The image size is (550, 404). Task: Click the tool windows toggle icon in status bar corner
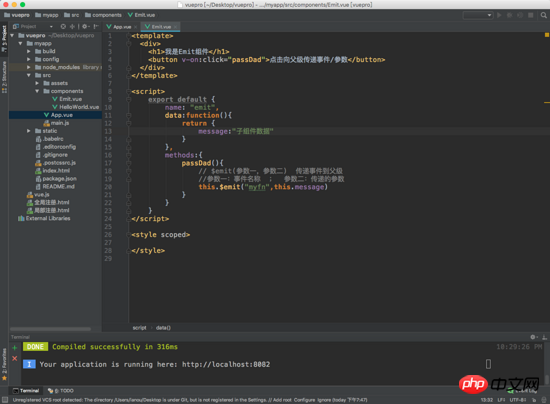pyautogui.click(x=5, y=400)
